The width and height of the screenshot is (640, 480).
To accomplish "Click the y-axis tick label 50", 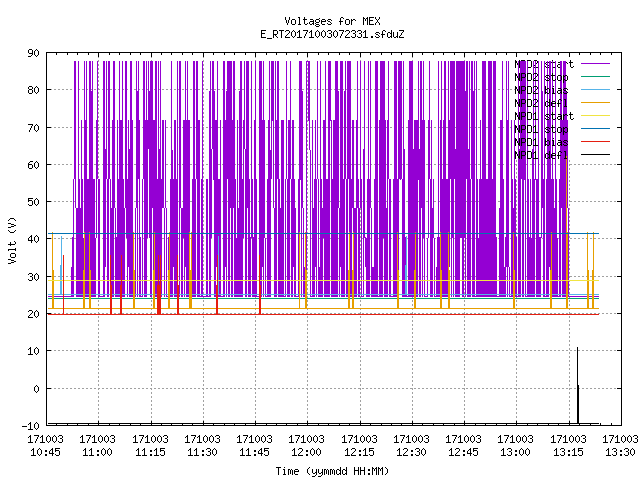I will coord(33,202).
